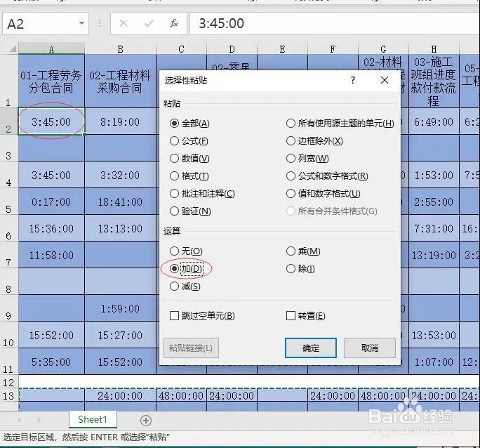Select column B header
The width and height of the screenshot is (480, 448).
pyautogui.click(x=120, y=48)
